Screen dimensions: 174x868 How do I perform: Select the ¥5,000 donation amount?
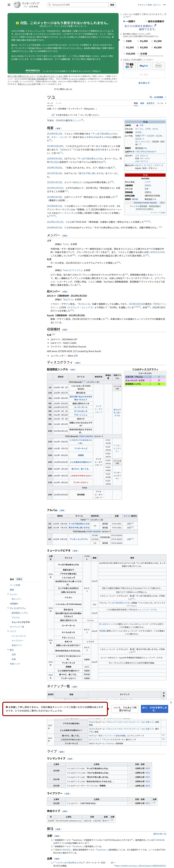tap(152, 47)
